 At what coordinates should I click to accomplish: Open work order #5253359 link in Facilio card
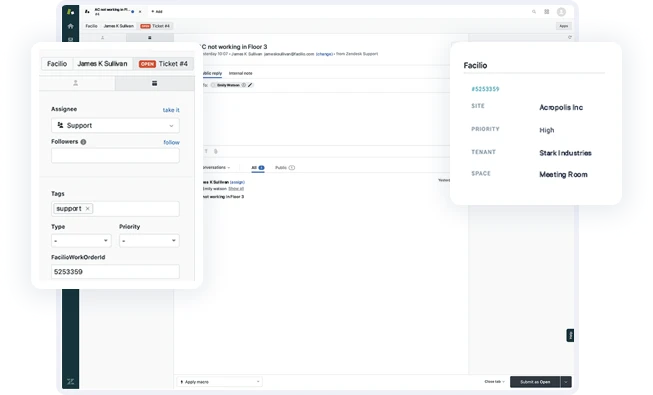click(485, 89)
